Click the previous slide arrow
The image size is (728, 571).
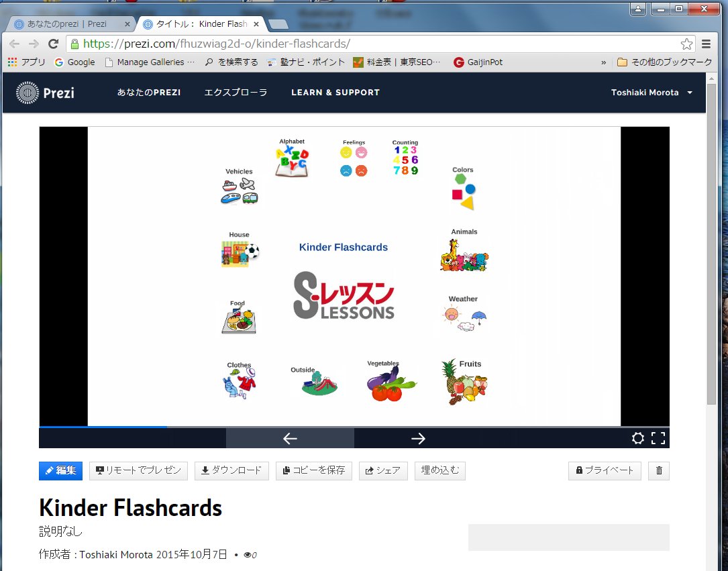tap(290, 438)
